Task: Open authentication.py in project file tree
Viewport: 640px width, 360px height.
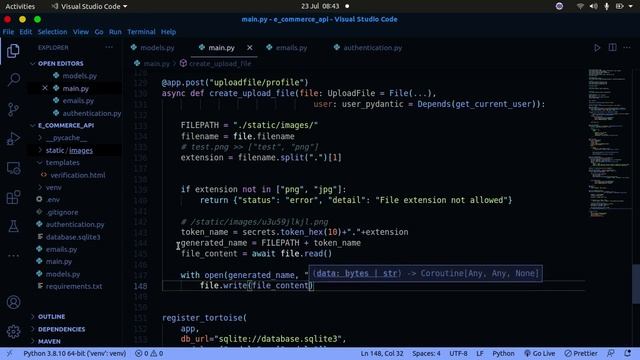Action: 75,224
